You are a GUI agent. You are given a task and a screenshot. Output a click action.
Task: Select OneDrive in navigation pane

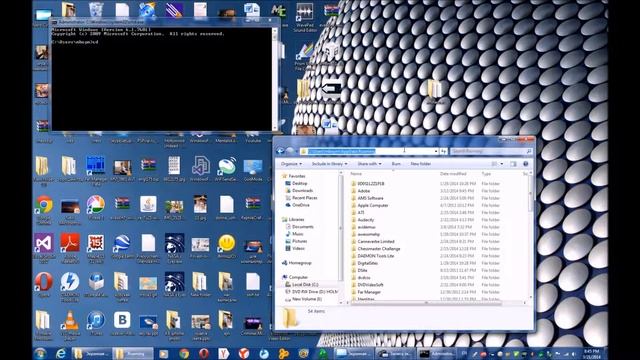coord(301,205)
